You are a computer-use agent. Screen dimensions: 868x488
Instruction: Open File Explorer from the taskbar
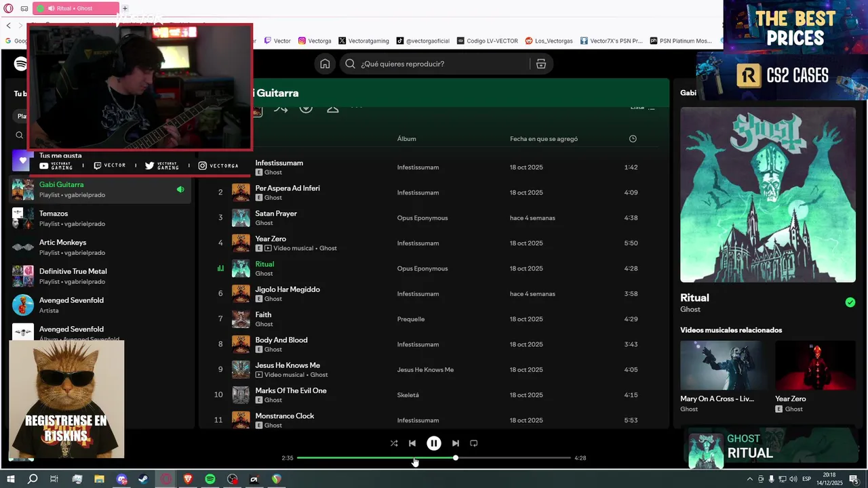[x=99, y=479]
